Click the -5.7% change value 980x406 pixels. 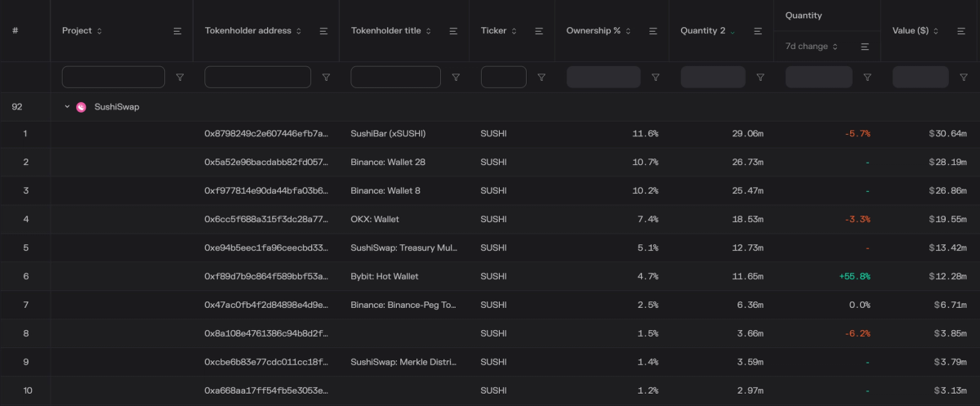857,133
